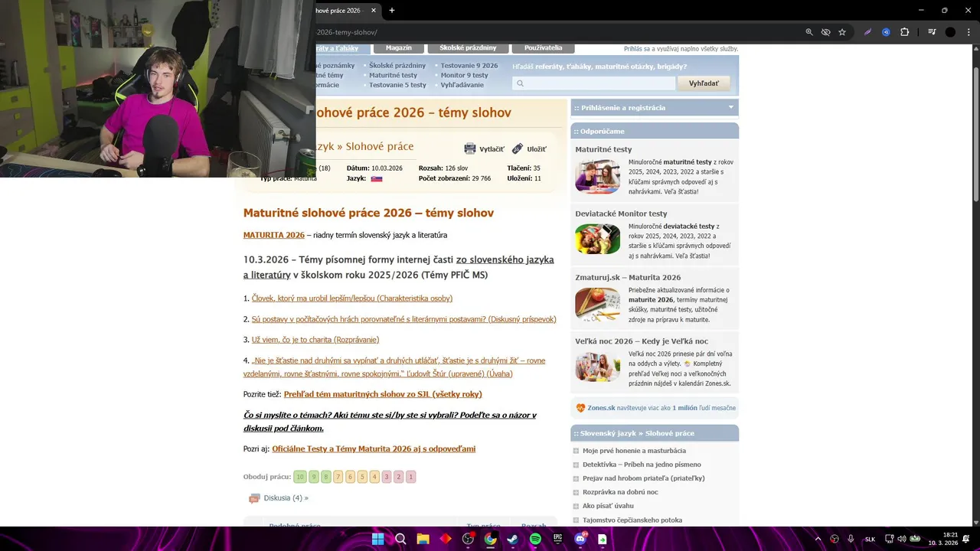Show hidden system tray icons chevron

tap(818, 540)
